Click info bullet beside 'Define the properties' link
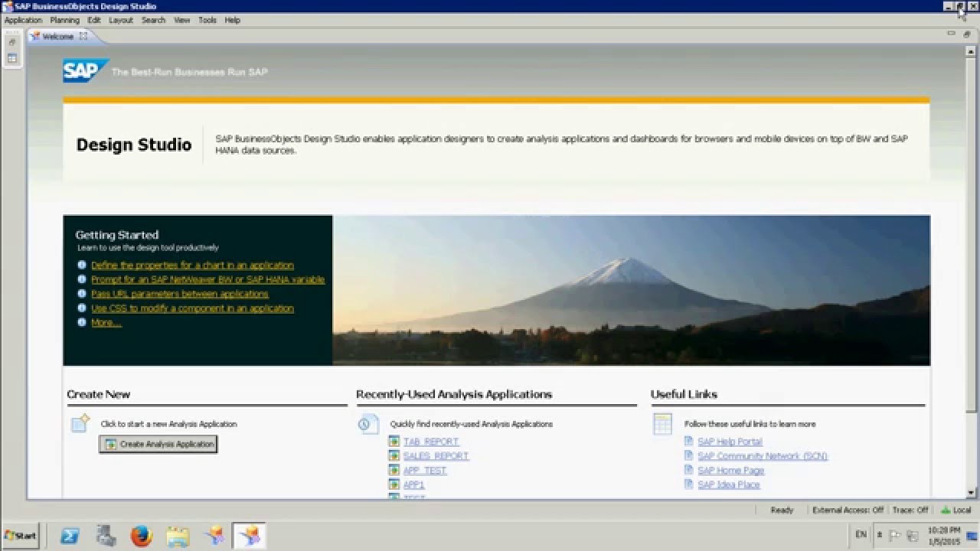Screen dimensions: 980x551 point(82,266)
